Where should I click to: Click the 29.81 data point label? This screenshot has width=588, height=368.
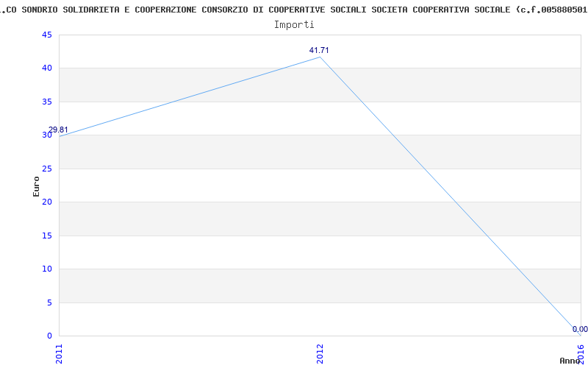point(58,130)
